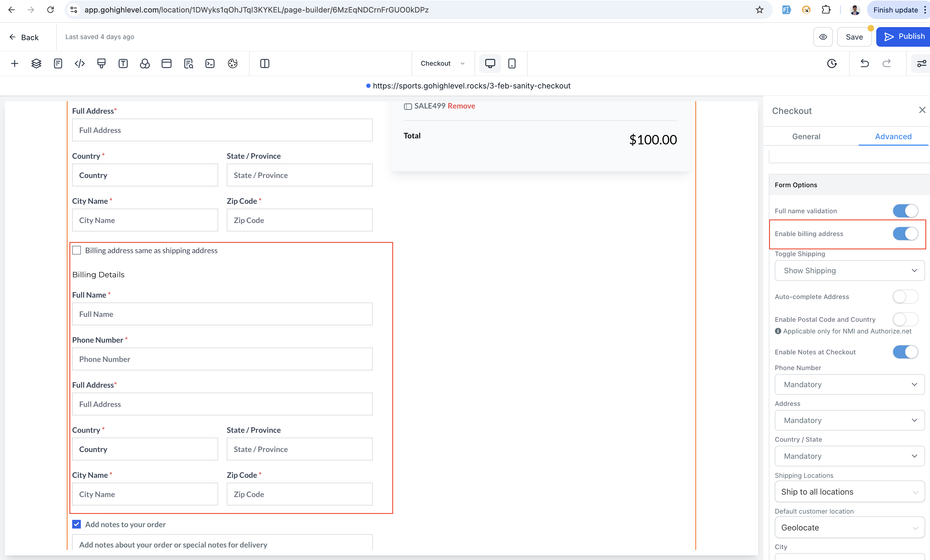The height and width of the screenshot is (560, 930).
Task: Click the popup window icon
Action: [x=166, y=63]
